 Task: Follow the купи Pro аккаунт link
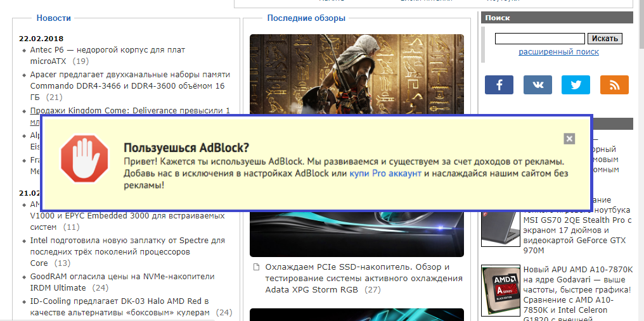click(385, 173)
